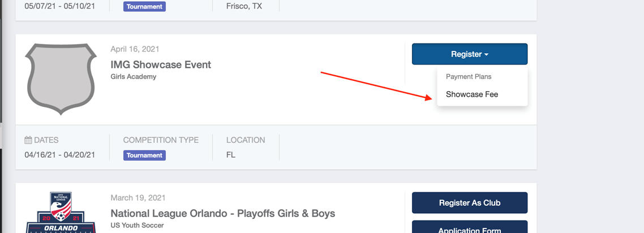The height and width of the screenshot is (233, 644).
Task: Click Register As Club button
Action: click(470, 202)
